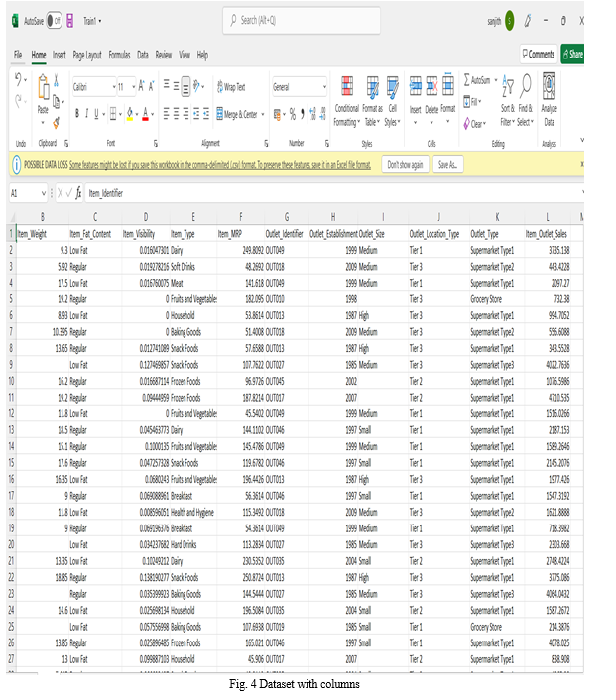Click the green Share button
Screen dimensions: 616x700
coord(572,54)
